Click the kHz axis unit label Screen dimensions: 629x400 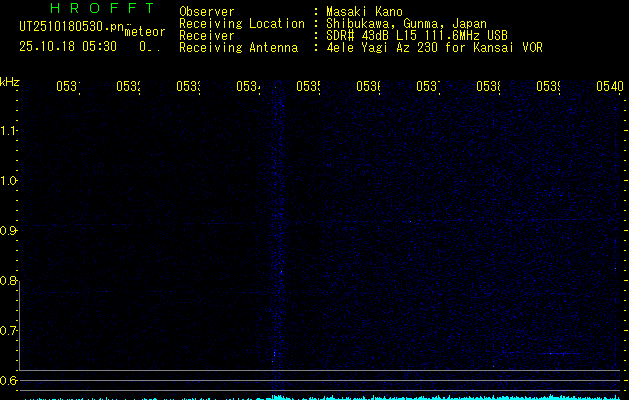[x=10, y=82]
